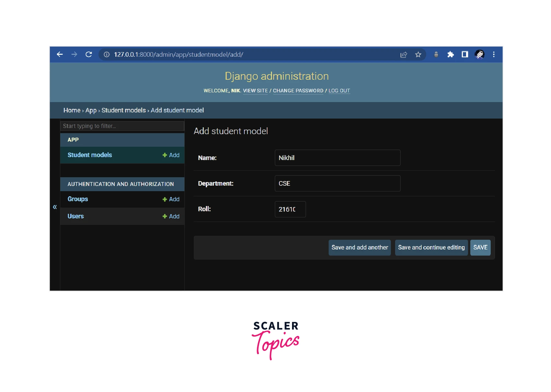551x392 pixels.
Task: Click the sidebar filter search box
Action: click(122, 126)
